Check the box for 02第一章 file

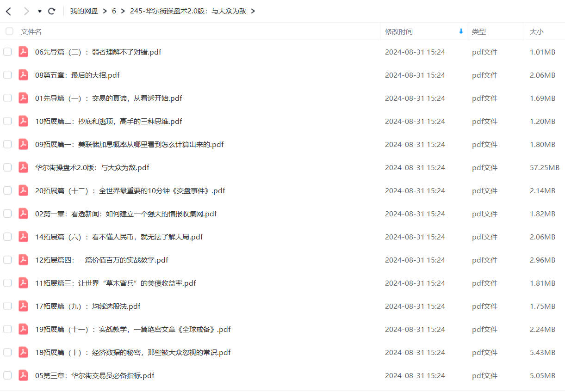click(7, 214)
